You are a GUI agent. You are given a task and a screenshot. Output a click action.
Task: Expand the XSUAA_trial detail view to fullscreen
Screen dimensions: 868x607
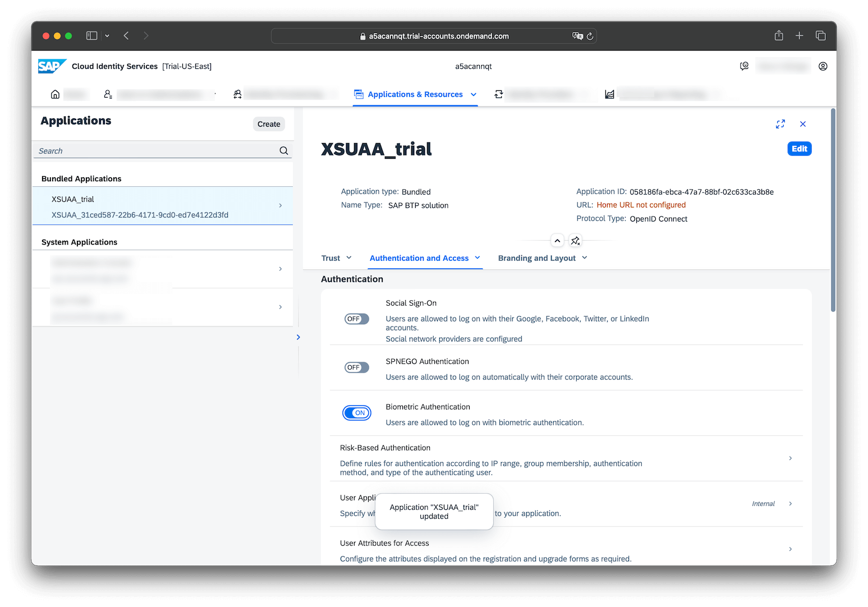tap(780, 124)
